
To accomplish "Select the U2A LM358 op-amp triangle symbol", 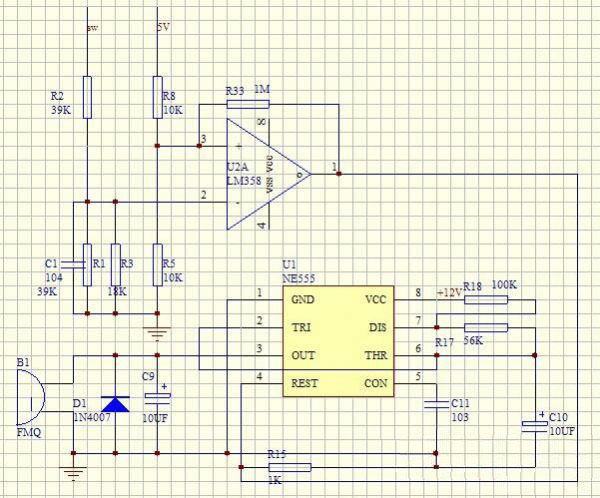I will [x=269, y=174].
